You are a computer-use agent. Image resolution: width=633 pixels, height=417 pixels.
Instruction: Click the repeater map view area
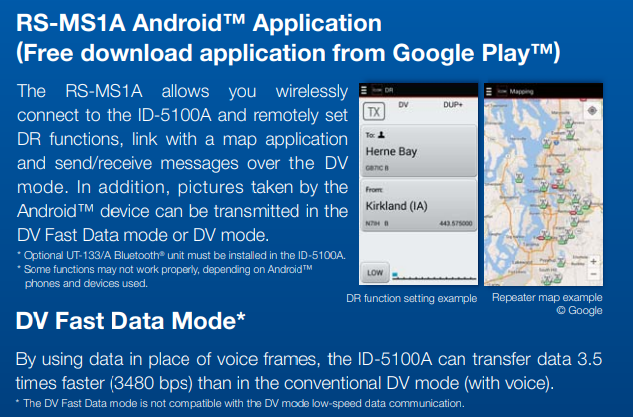click(540, 190)
